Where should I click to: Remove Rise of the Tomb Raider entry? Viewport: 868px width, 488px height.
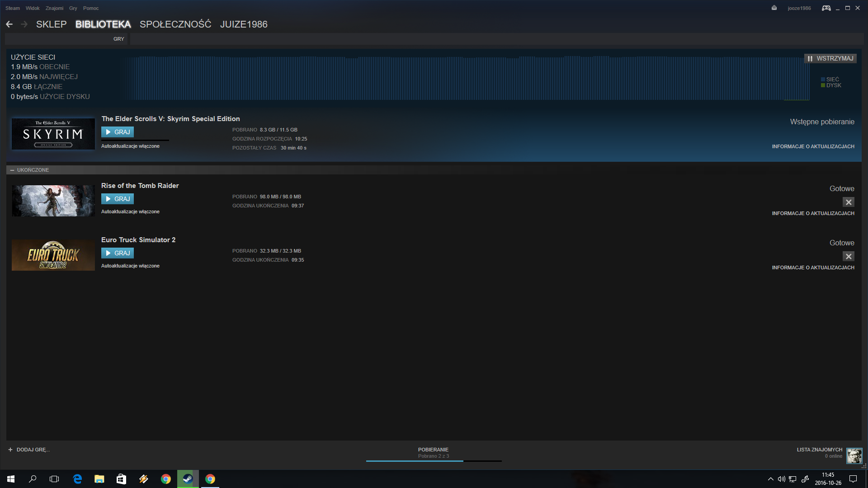pyautogui.click(x=849, y=202)
